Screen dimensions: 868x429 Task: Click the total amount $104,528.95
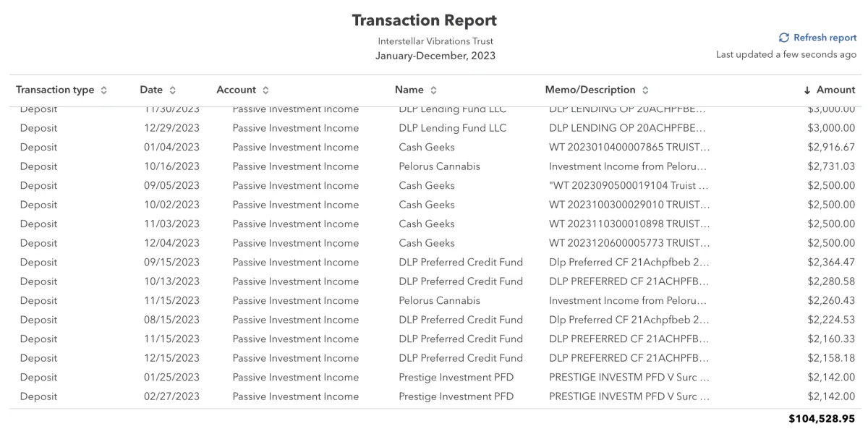coord(822,419)
